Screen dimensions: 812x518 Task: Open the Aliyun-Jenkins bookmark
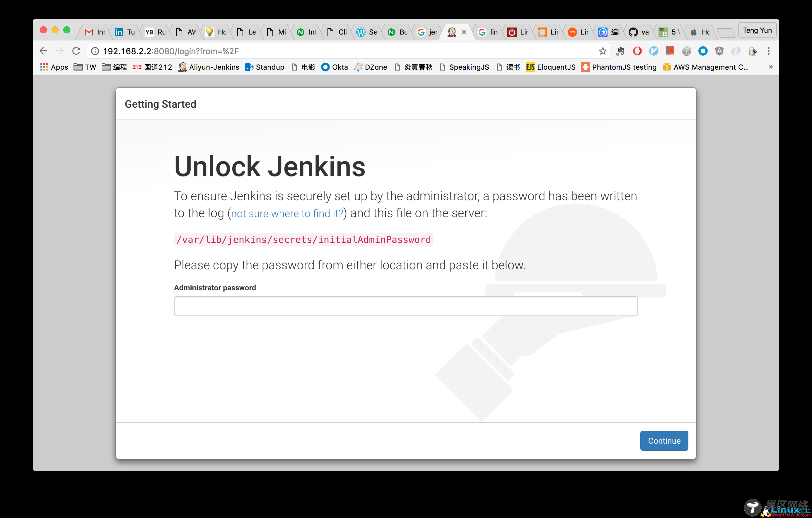coord(209,67)
